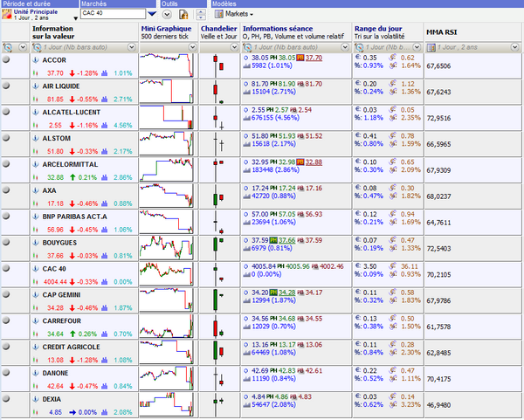
Task: Click the euro range icon for CAC 40 3.50
Action: pyautogui.click(x=358, y=266)
